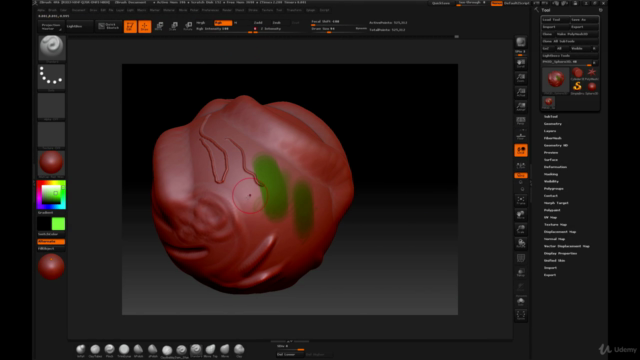Screen dimensions: 640x360
Task: Click the black secondary color swatch
Action: 44,224
